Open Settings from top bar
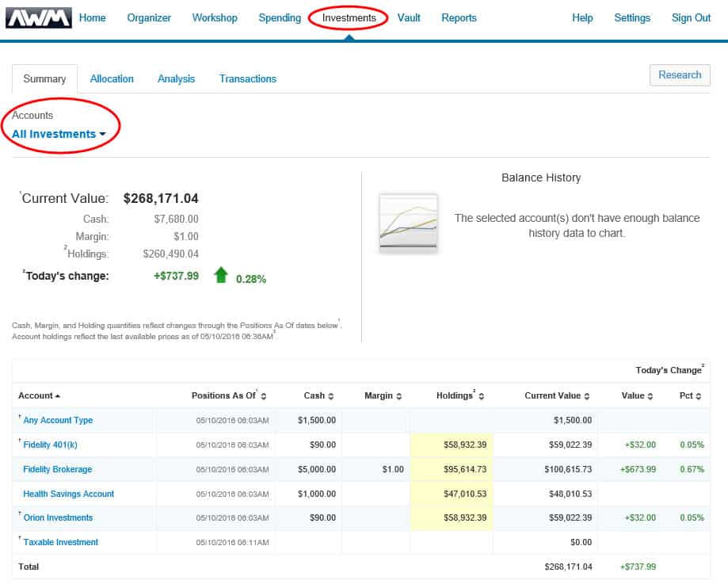 pos(632,18)
